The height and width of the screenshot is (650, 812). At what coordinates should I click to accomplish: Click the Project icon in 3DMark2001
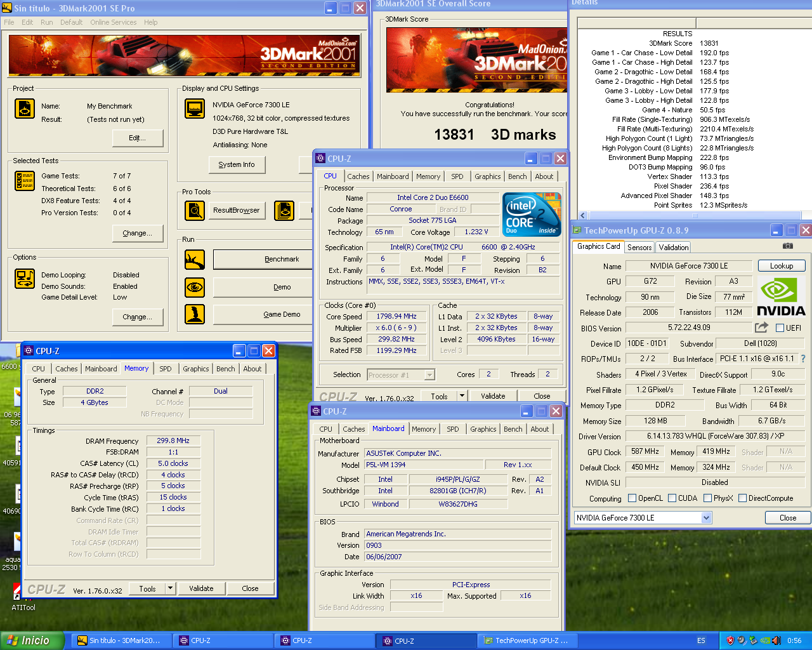tap(25, 109)
